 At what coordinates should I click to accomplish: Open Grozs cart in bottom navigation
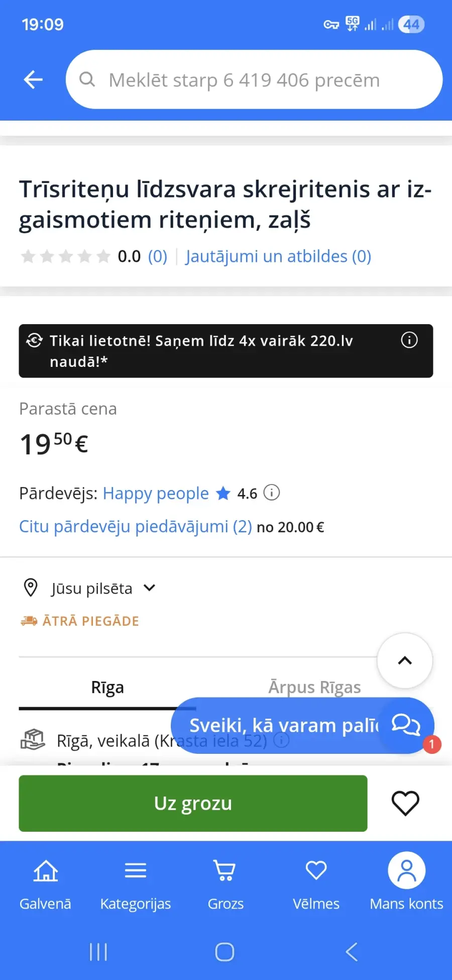pyautogui.click(x=225, y=884)
